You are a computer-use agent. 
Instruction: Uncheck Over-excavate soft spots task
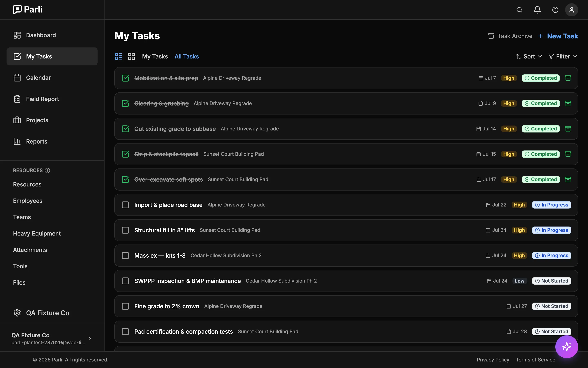(x=125, y=179)
